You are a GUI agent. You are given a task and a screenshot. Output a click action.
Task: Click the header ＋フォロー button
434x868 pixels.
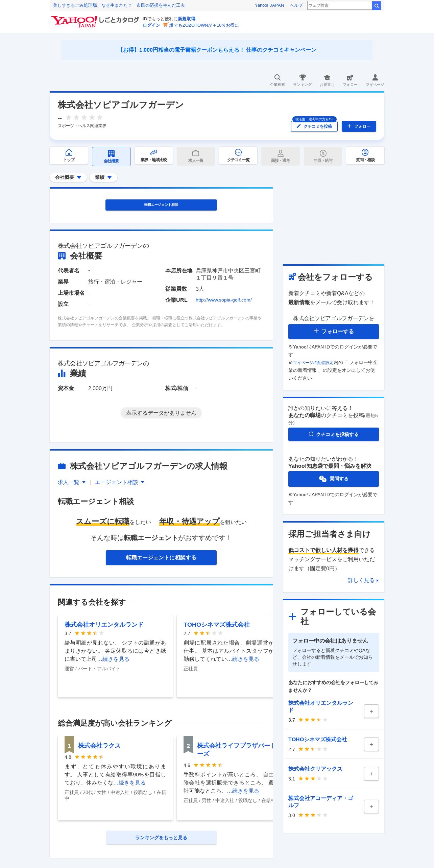[359, 126]
